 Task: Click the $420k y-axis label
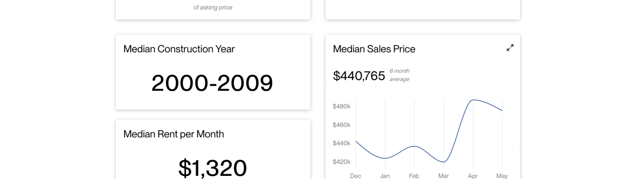pyautogui.click(x=341, y=162)
